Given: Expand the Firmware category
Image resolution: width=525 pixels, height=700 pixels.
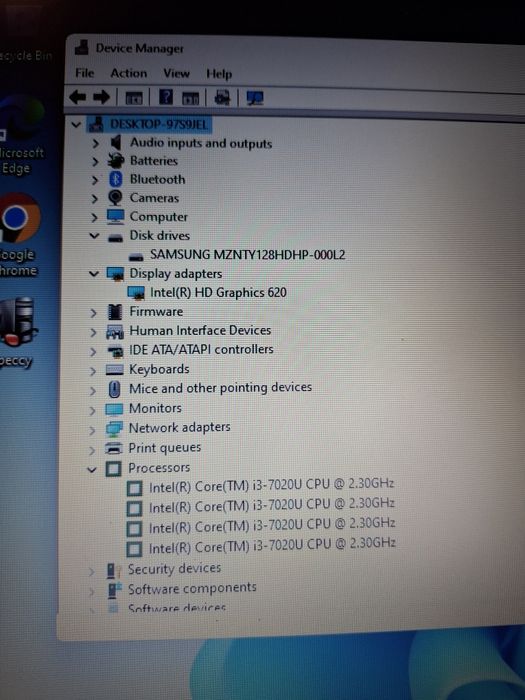Looking at the screenshot, I should tap(93, 312).
